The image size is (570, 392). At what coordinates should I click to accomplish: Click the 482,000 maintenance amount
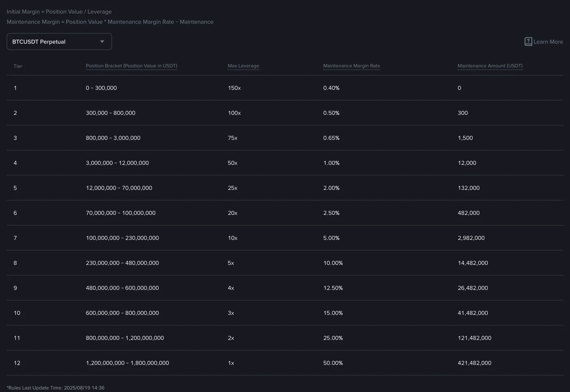(x=469, y=213)
